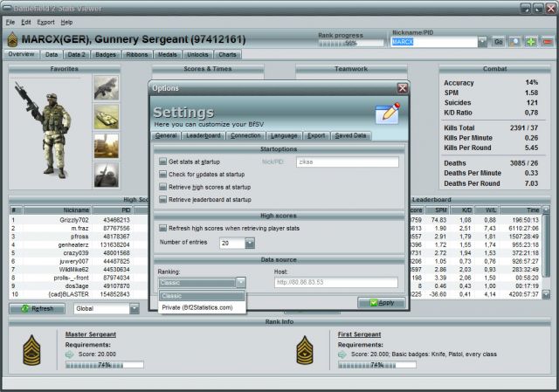Viewport: 559px width, 392px height.
Task: Switch to the Connection settings tab
Action: [x=245, y=136]
